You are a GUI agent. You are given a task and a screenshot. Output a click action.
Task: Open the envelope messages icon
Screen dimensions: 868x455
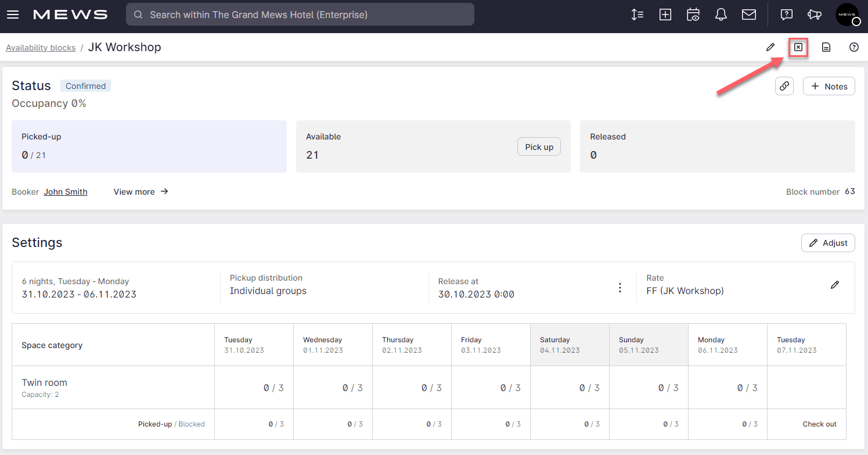(x=749, y=15)
